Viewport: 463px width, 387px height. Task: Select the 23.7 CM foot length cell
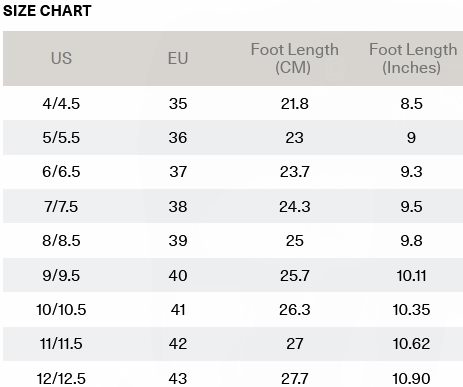click(295, 172)
